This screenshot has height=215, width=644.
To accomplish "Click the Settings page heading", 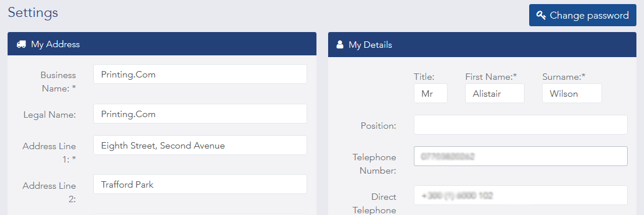I will [33, 12].
